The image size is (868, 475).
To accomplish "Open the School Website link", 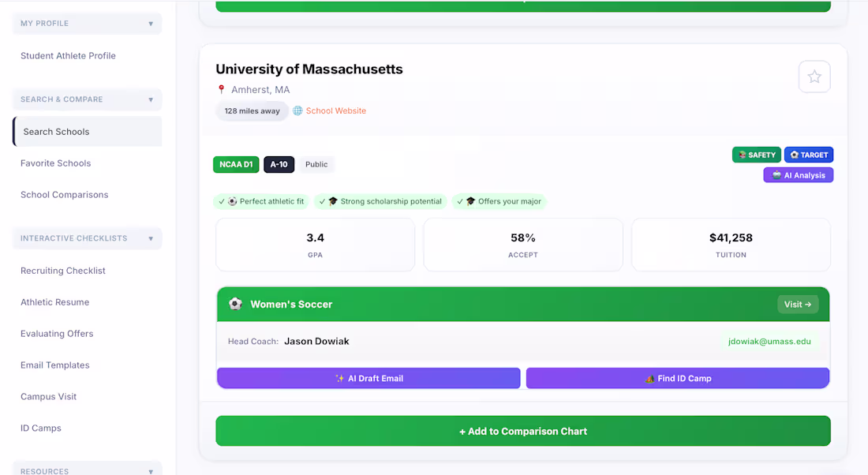I will [x=335, y=110].
